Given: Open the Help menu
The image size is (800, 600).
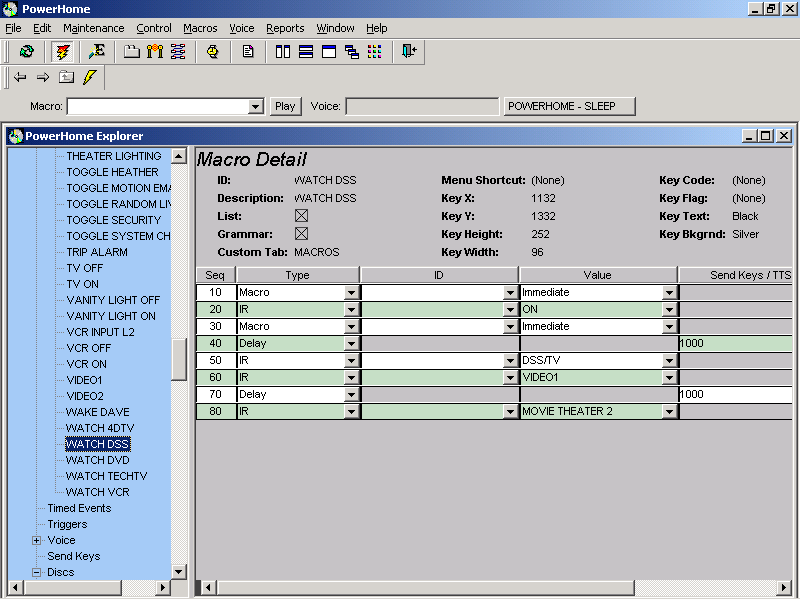Looking at the screenshot, I should (377, 28).
